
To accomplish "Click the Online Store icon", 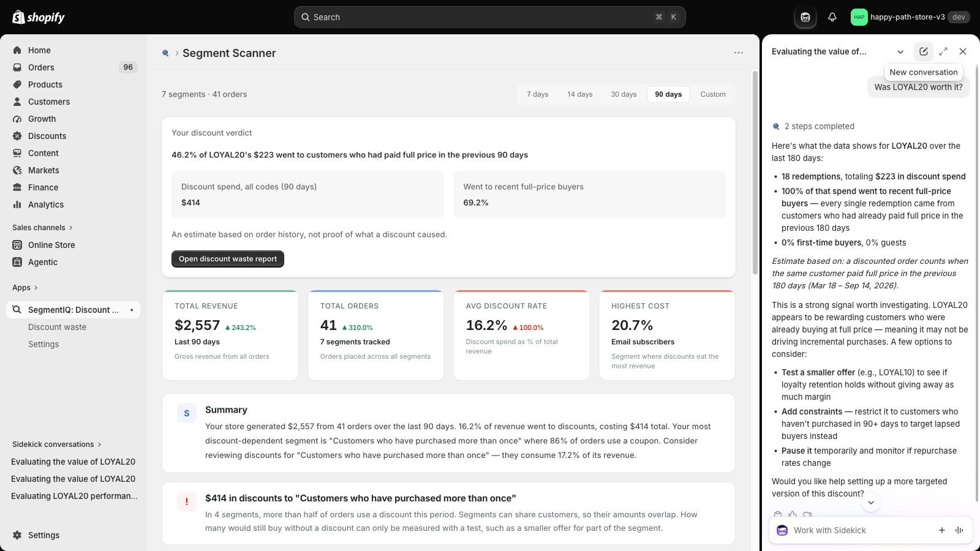I will click(17, 245).
